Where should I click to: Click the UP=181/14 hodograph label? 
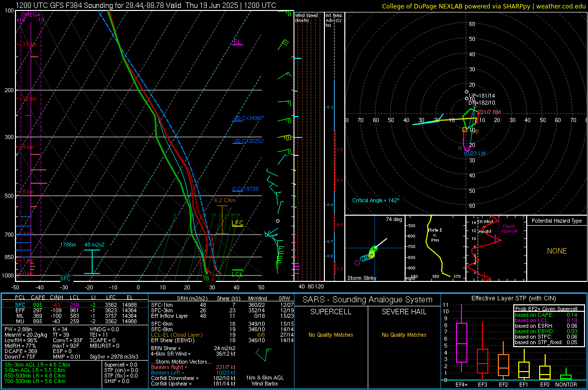[x=482, y=96]
